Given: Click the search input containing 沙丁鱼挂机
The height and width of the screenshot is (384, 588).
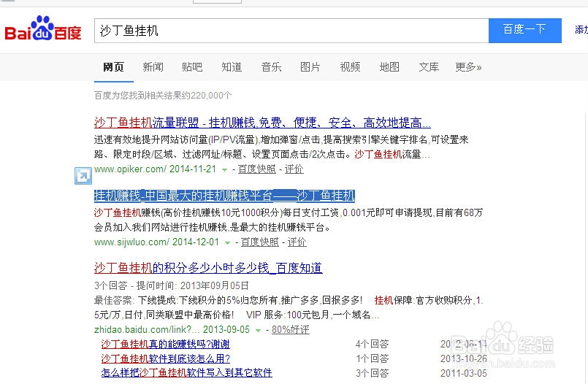Looking at the screenshot, I should point(291,31).
